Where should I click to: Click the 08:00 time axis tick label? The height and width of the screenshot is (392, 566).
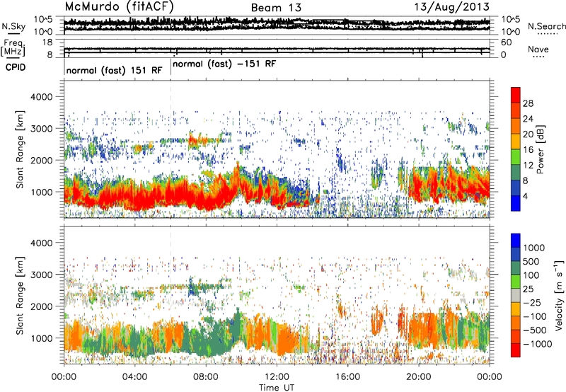coord(206,377)
